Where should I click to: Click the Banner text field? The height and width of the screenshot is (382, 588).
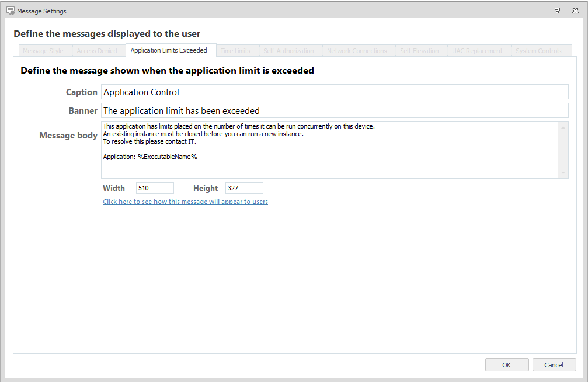334,110
